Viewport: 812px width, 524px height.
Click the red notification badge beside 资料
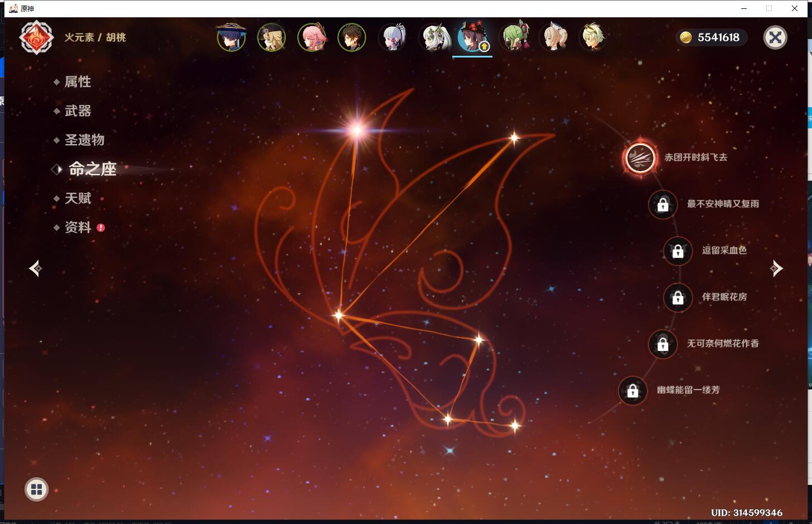(x=101, y=228)
